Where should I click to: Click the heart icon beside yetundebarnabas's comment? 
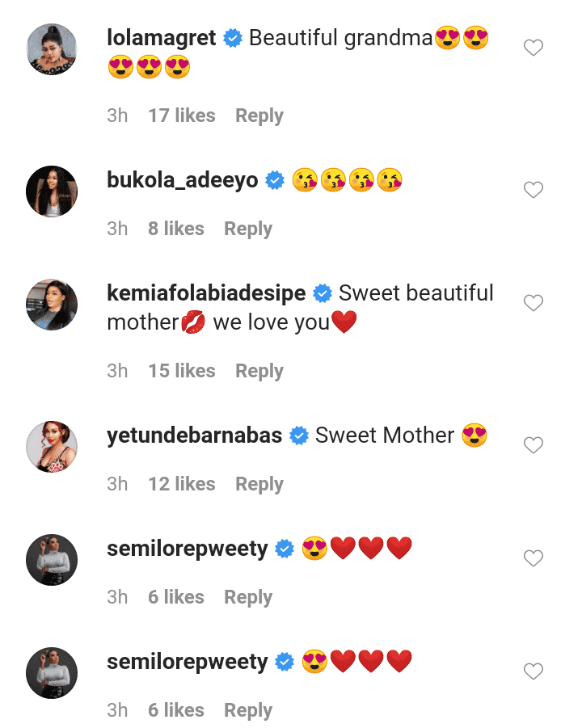(x=533, y=445)
